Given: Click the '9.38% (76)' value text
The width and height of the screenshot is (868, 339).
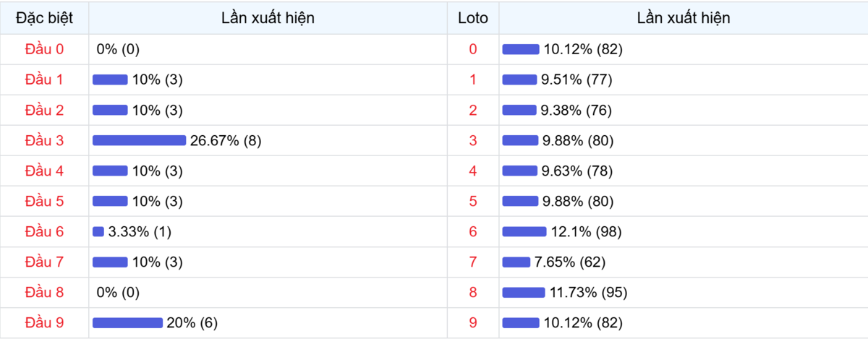Looking at the screenshot, I should click(x=577, y=110).
